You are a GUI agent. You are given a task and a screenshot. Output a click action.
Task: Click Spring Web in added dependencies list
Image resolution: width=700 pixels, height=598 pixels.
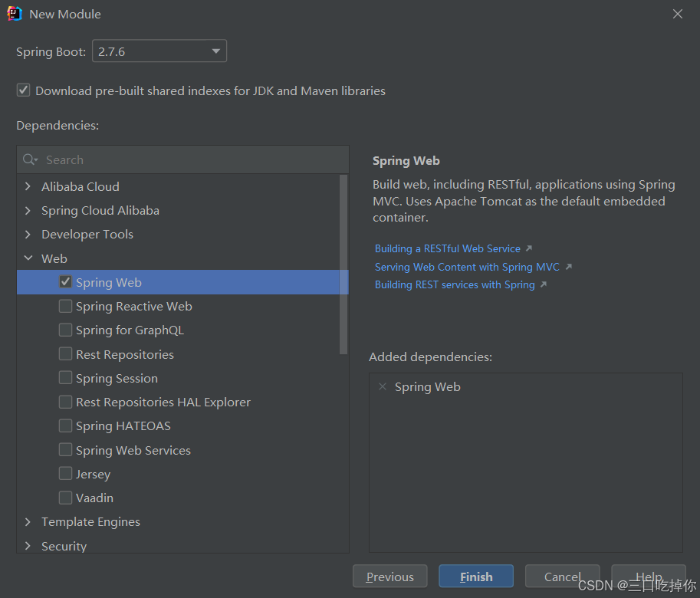coord(427,387)
